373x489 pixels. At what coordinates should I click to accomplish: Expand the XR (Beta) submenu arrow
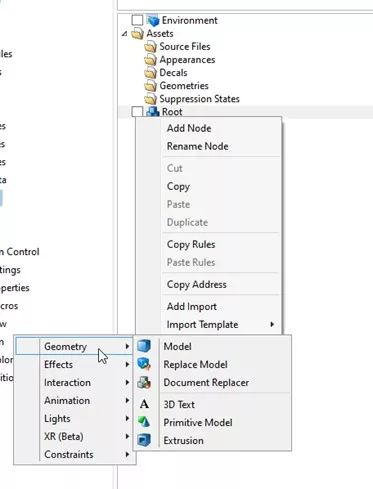(x=127, y=436)
